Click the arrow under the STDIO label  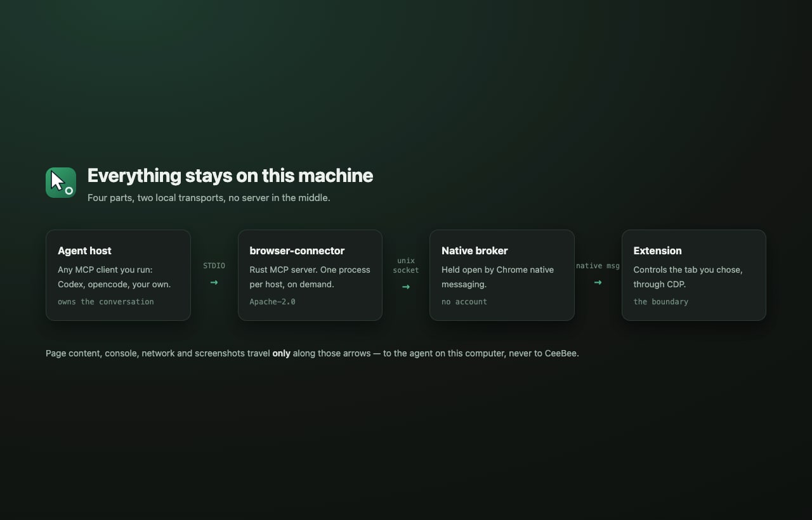click(214, 282)
